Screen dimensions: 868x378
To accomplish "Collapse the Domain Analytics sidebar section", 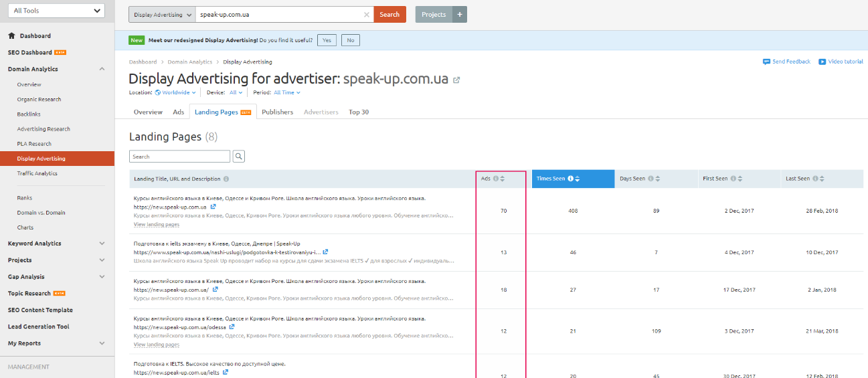I will (x=102, y=69).
